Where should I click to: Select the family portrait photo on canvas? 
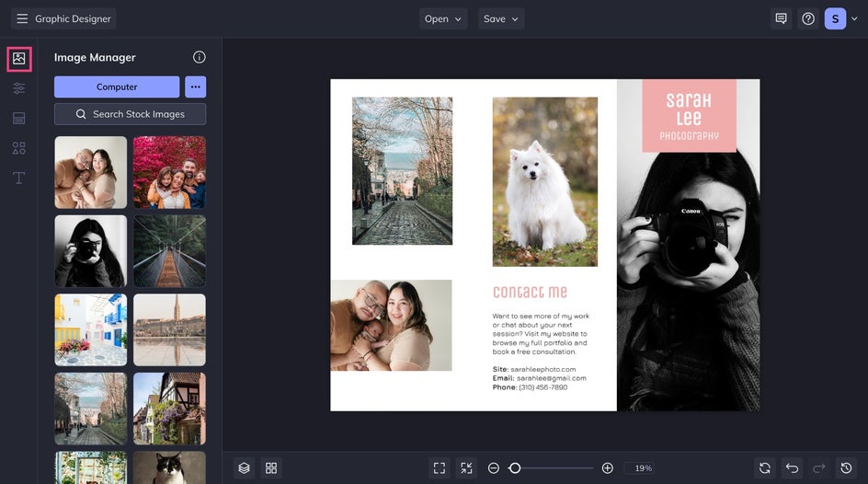pos(392,325)
